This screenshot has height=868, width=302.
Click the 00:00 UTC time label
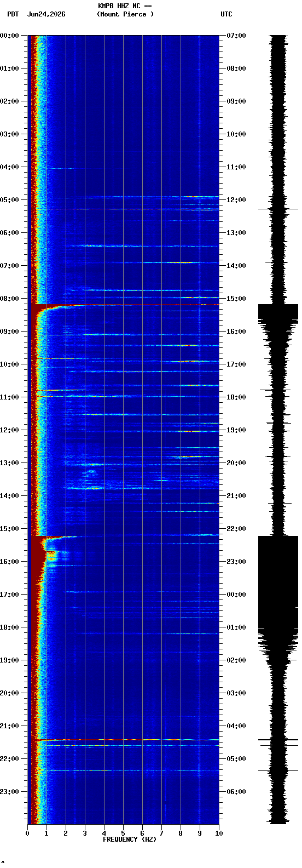click(236, 595)
